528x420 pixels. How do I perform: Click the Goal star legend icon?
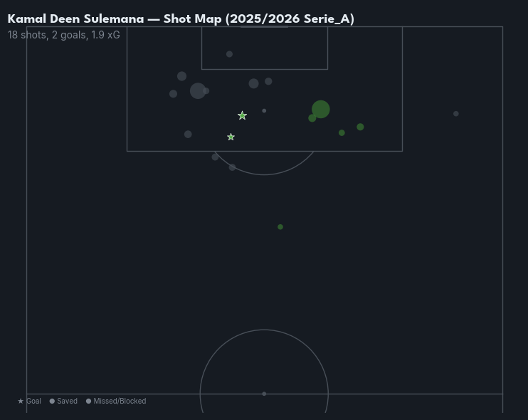click(21, 401)
